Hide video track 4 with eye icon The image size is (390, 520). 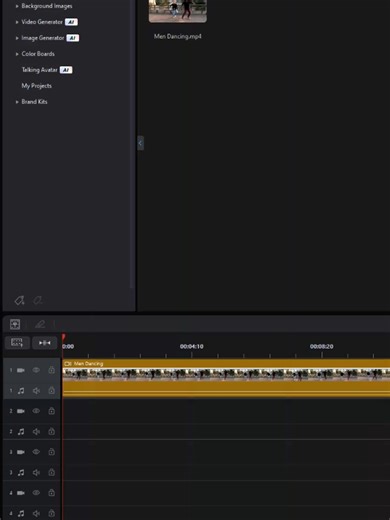(36, 493)
